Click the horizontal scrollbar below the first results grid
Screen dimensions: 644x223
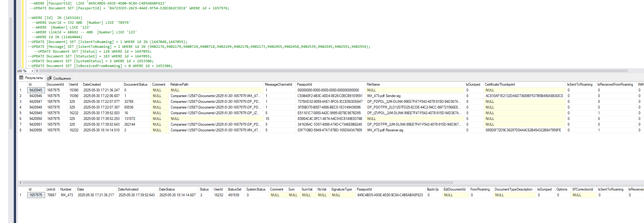(x=237, y=182)
